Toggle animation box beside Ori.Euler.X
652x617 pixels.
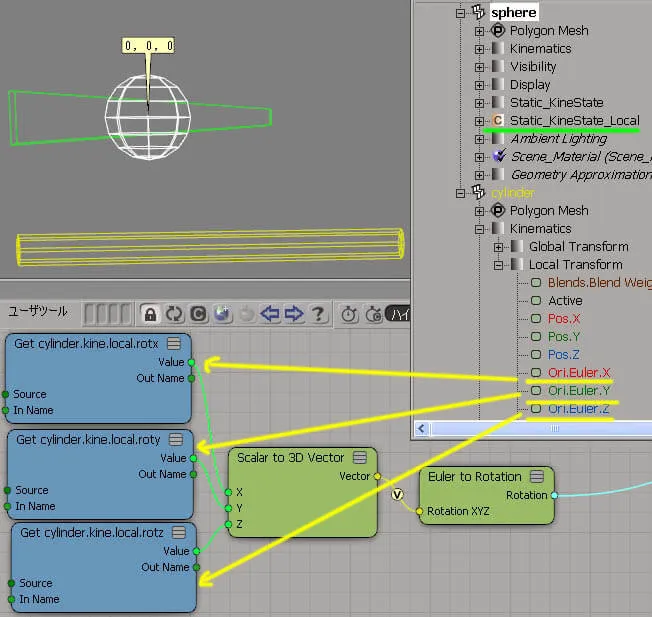[x=536, y=373]
